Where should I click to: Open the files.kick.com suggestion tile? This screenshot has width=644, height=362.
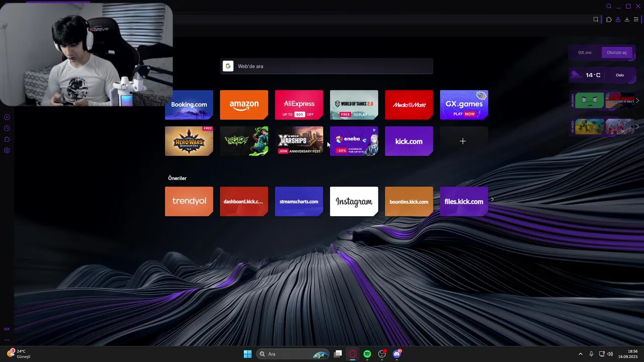point(464,202)
